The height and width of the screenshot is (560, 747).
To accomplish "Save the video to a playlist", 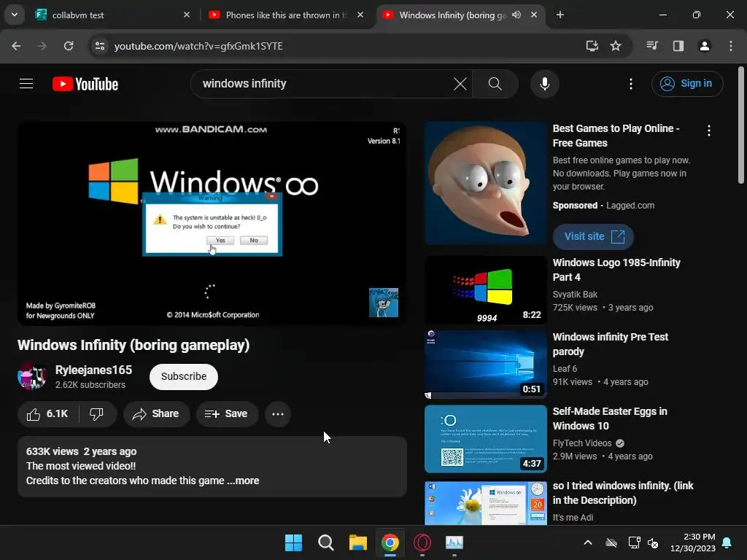I will (x=227, y=414).
